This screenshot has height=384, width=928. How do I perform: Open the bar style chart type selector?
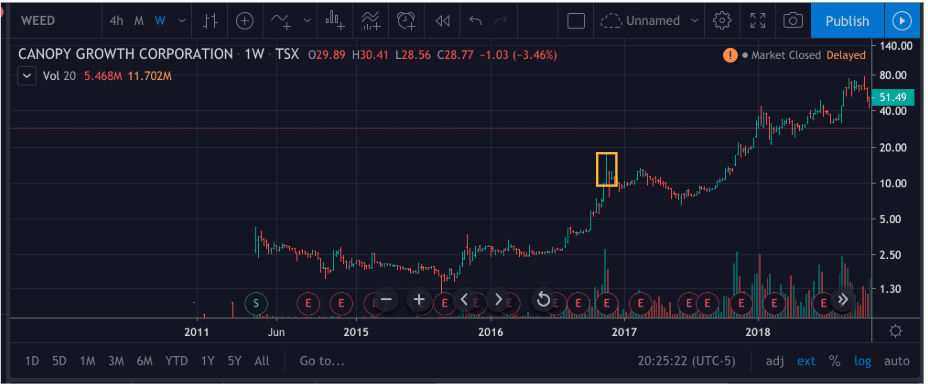tap(210, 21)
